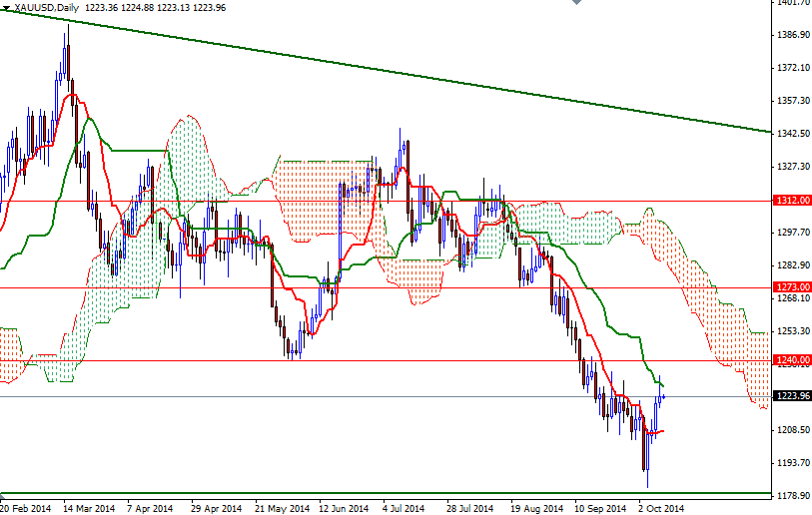Click the 4 Jul 2014 date label

[x=406, y=508]
